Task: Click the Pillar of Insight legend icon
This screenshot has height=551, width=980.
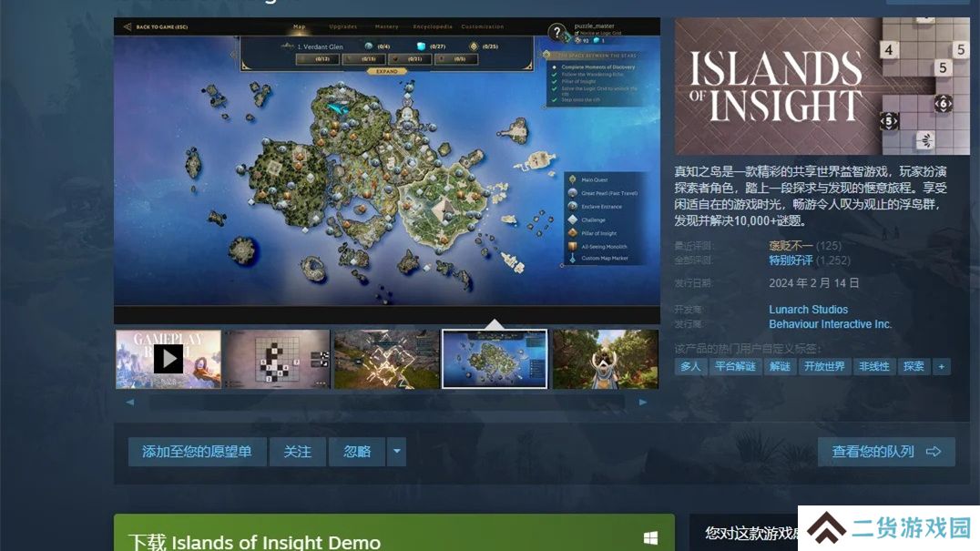Action: tap(573, 233)
